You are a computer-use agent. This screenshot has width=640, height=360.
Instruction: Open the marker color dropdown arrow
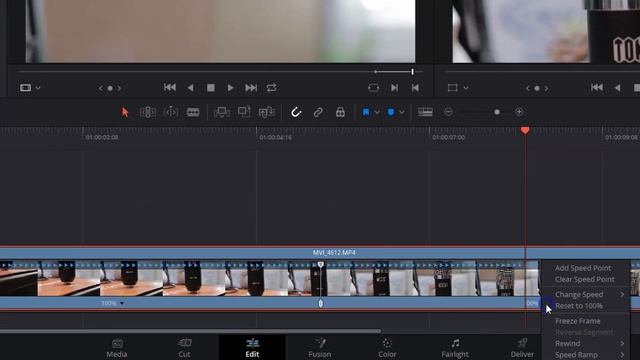[x=402, y=112]
